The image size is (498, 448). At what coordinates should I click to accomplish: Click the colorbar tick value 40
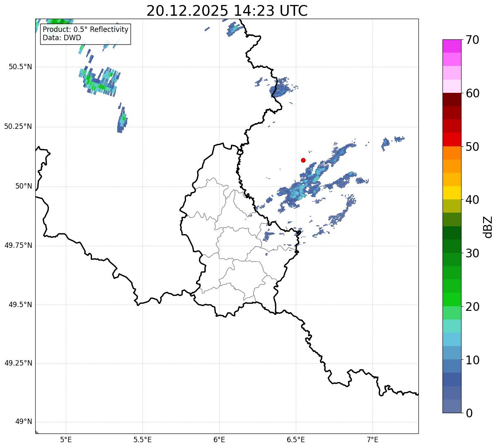click(472, 200)
